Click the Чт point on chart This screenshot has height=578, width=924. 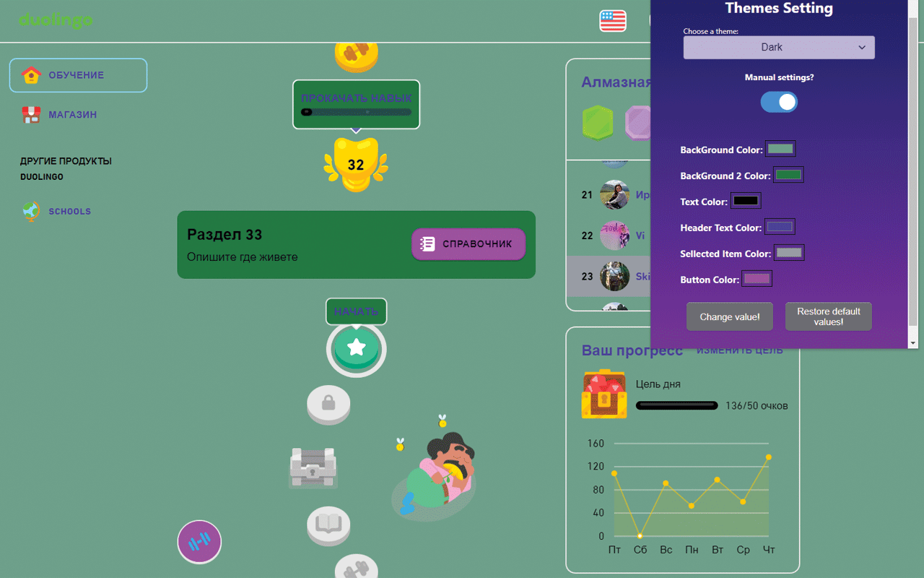pyautogui.click(x=769, y=457)
